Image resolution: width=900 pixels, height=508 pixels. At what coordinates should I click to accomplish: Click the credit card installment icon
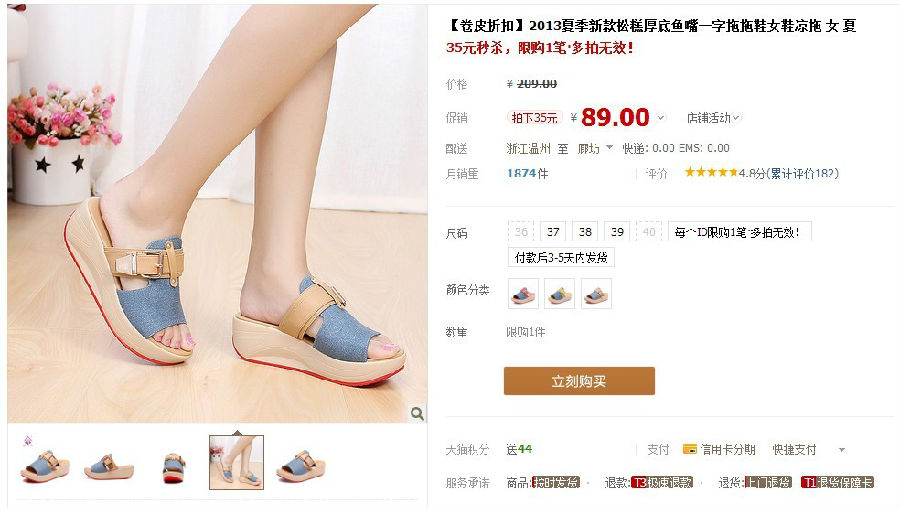click(689, 449)
